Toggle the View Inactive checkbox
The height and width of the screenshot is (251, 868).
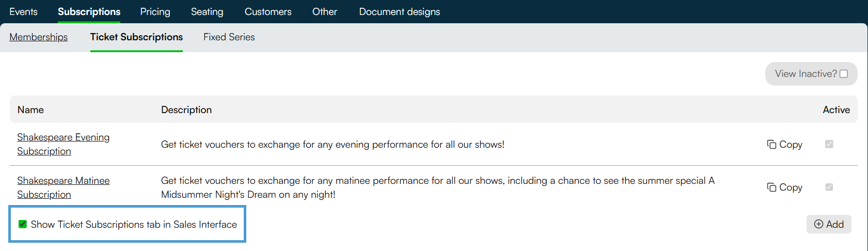[x=844, y=74]
